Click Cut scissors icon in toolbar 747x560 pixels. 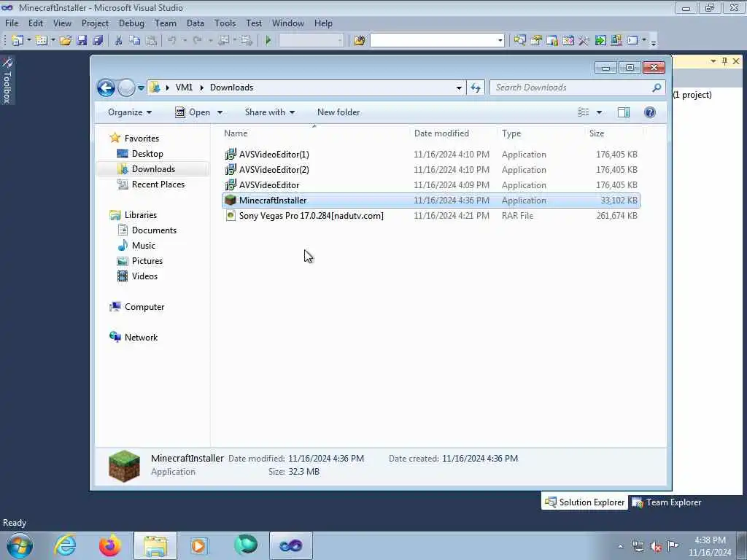tap(119, 41)
